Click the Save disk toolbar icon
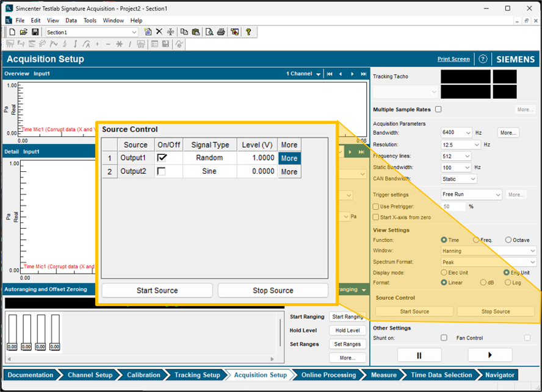 [35, 32]
